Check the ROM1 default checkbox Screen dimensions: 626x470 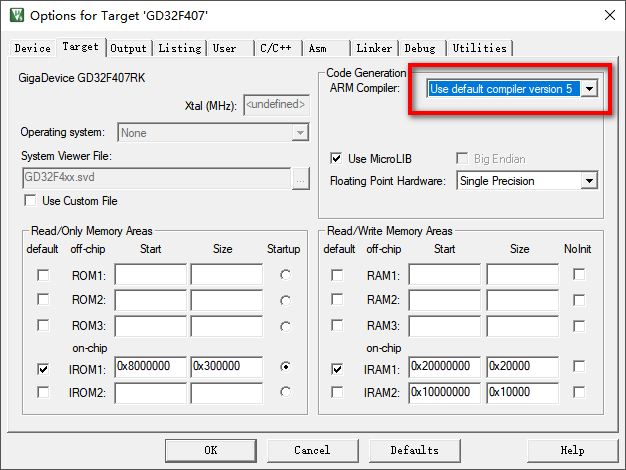pos(43,275)
